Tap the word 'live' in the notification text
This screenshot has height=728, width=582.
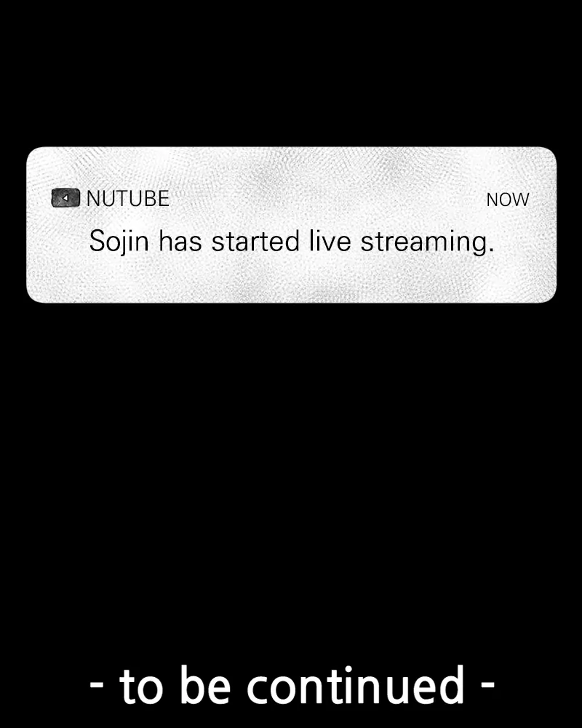(330, 241)
